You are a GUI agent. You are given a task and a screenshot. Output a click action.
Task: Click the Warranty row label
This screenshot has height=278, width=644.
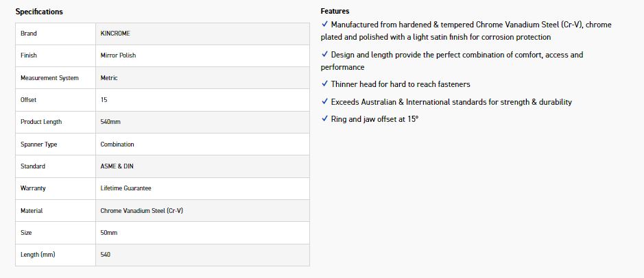click(33, 188)
